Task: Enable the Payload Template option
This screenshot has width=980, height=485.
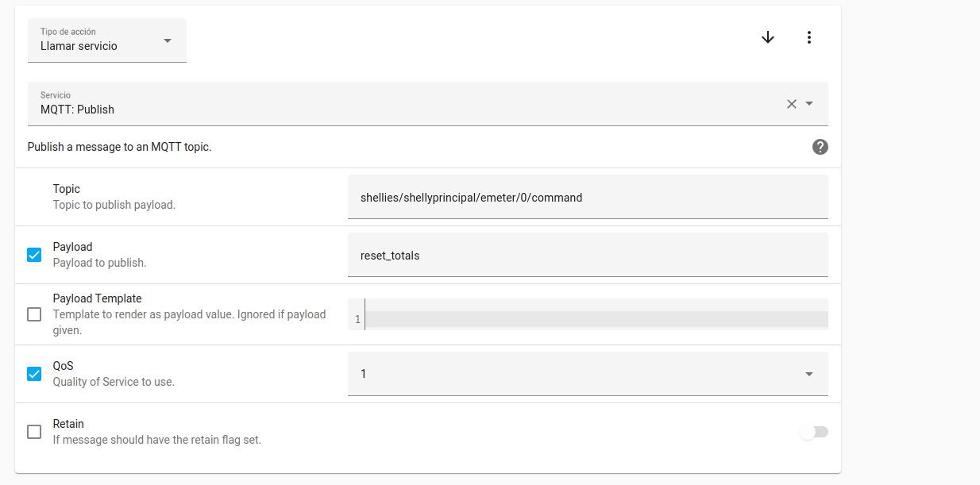Action: [34, 314]
